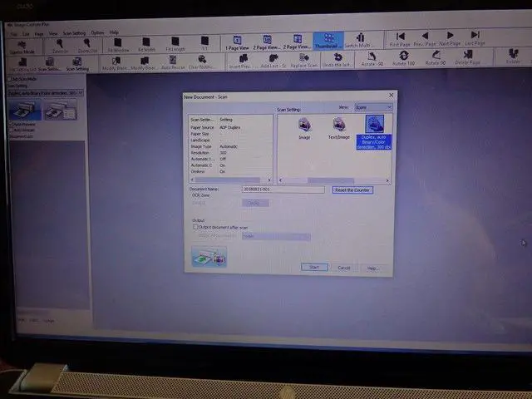The width and height of the screenshot is (532, 399).
Task: Select the second scanner thumbnail in left panel
Action: pyautogui.click(x=61, y=110)
